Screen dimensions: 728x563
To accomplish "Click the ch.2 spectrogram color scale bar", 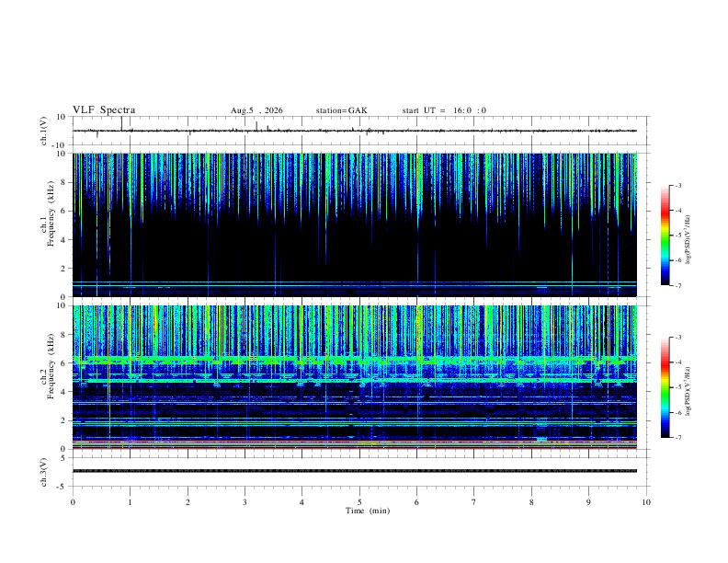I will pos(665,387).
